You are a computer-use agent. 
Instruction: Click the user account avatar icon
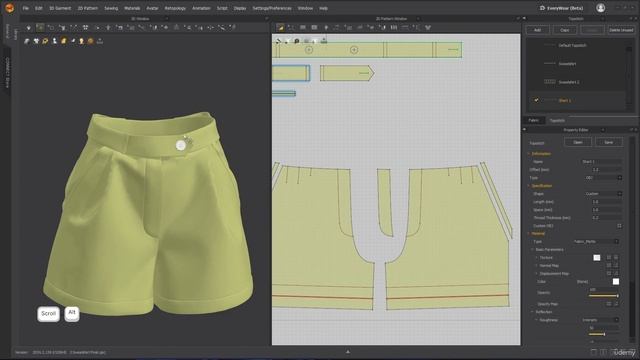600,8
